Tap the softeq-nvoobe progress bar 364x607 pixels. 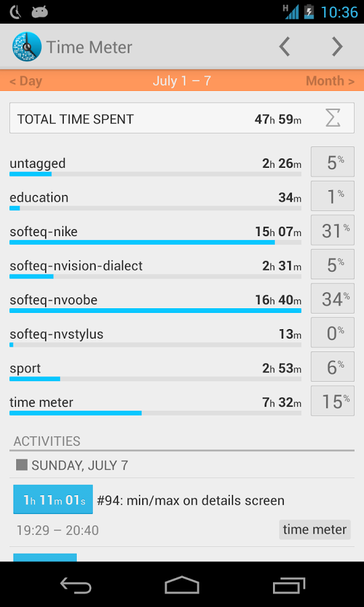(155, 310)
